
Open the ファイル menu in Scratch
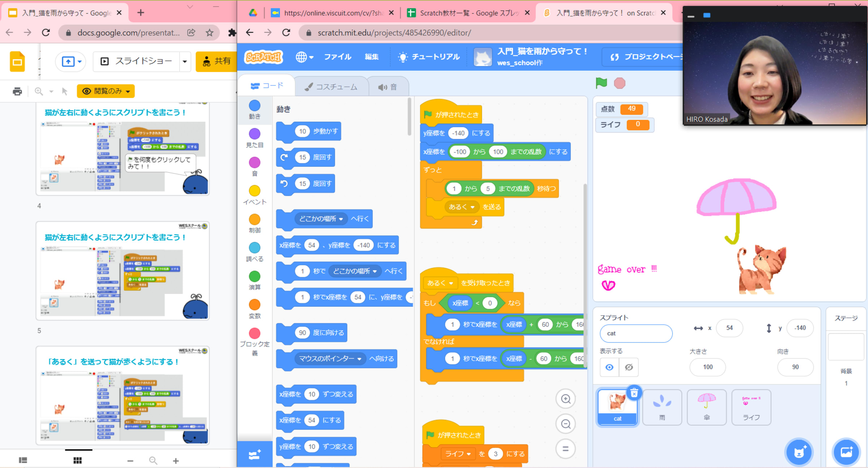337,57
